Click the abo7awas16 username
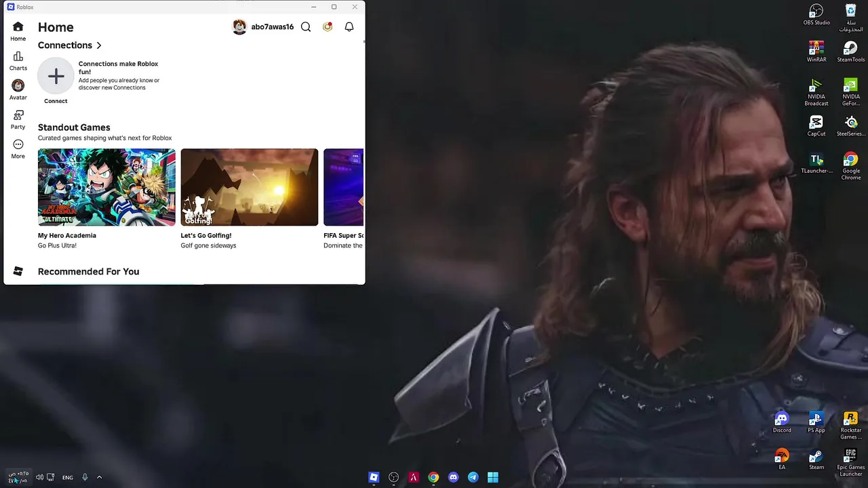 pos(272,27)
